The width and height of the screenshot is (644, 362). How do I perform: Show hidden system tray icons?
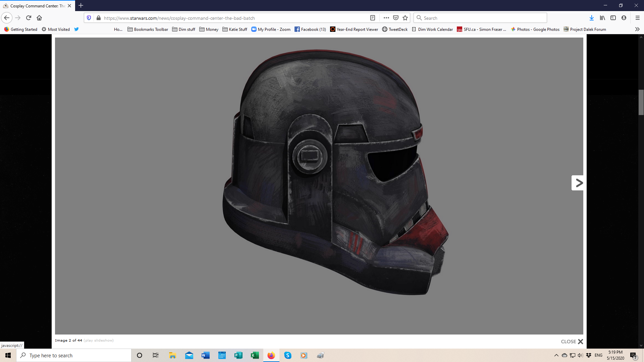[x=556, y=355]
